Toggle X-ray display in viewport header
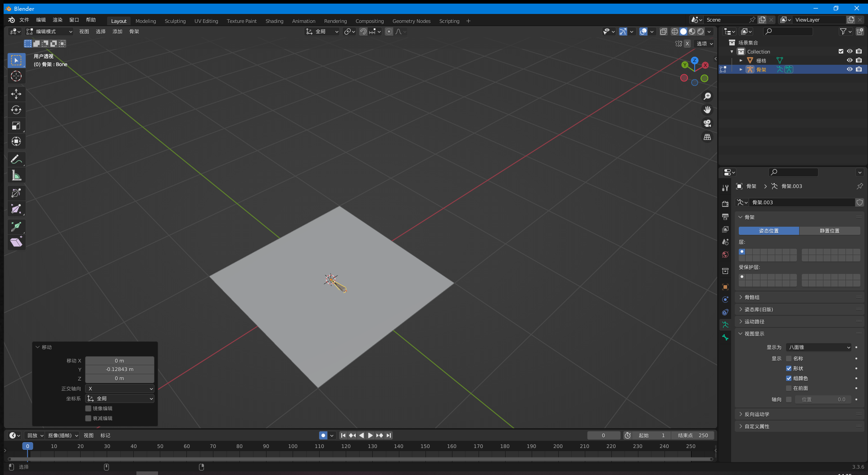This screenshot has height=475, width=868. coord(663,31)
